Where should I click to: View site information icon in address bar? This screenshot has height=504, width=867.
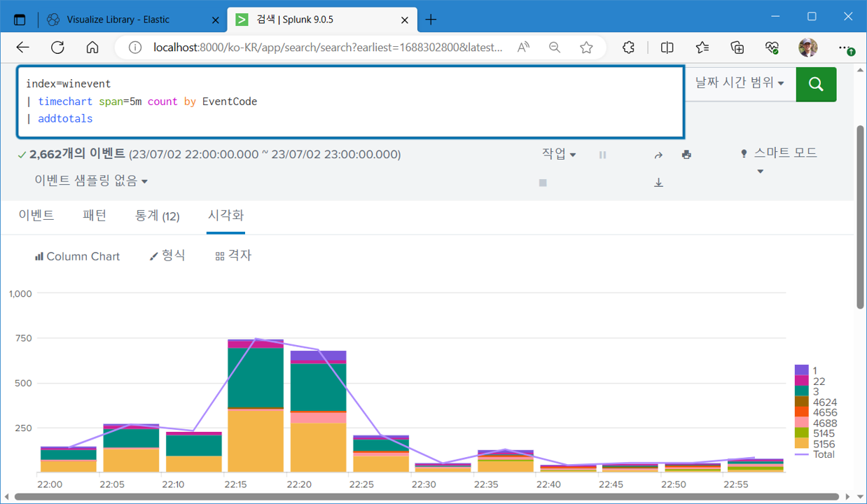137,47
